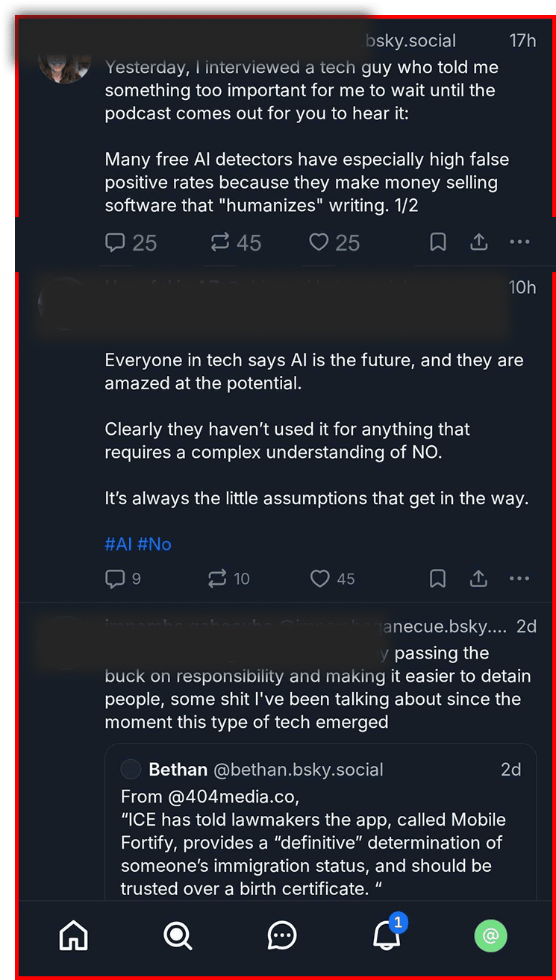Open Notifications with one unread badge
The image size is (556, 980).
coord(387,935)
